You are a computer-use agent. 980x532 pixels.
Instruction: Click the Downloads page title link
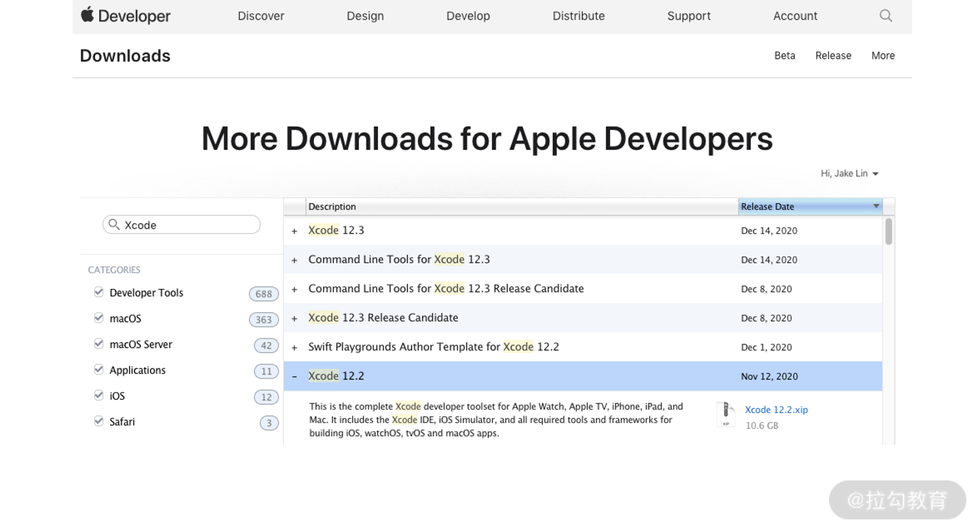(125, 56)
